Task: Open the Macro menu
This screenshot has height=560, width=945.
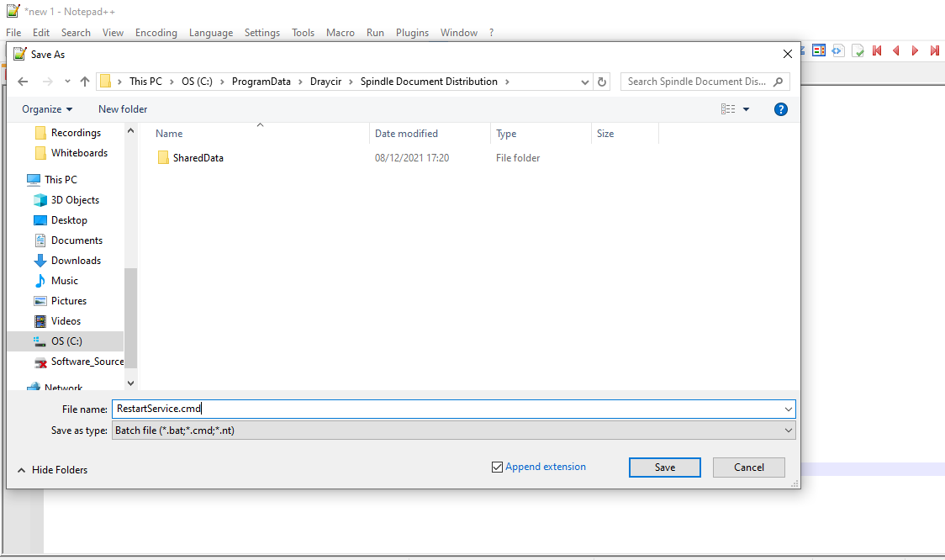Action: pyautogui.click(x=341, y=33)
